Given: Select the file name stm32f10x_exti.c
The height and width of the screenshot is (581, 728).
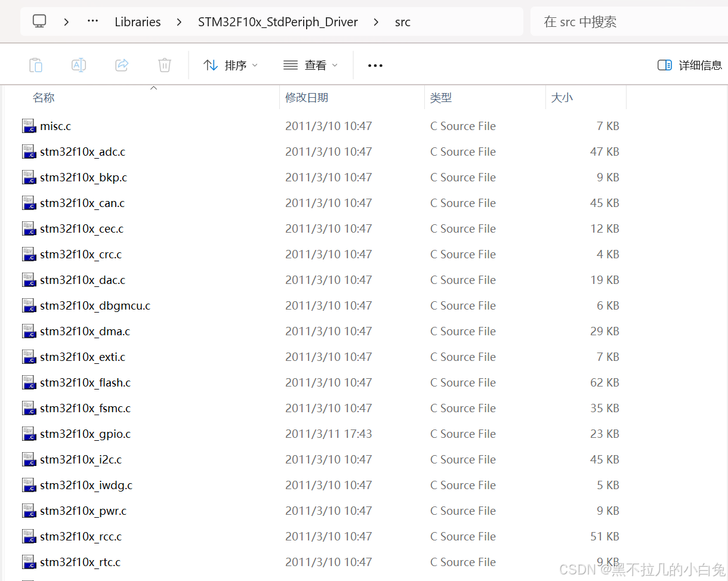Looking at the screenshot, I should [x=83, y=357].
